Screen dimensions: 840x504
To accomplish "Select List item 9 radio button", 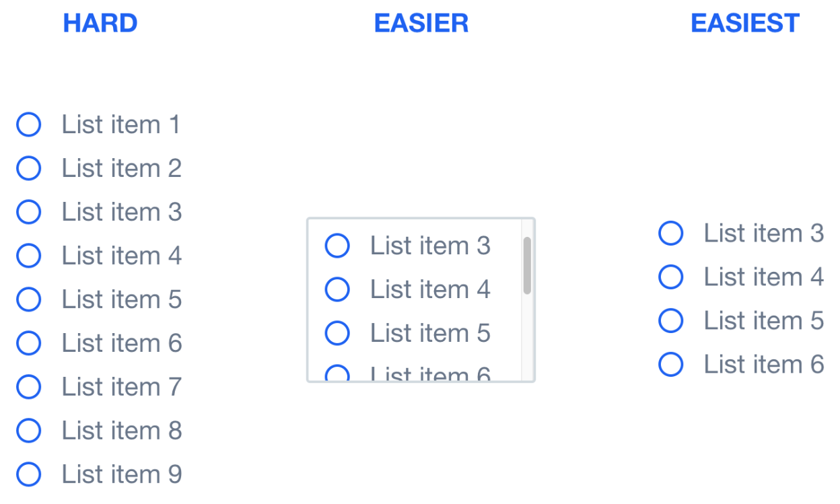I will (29, 474).
